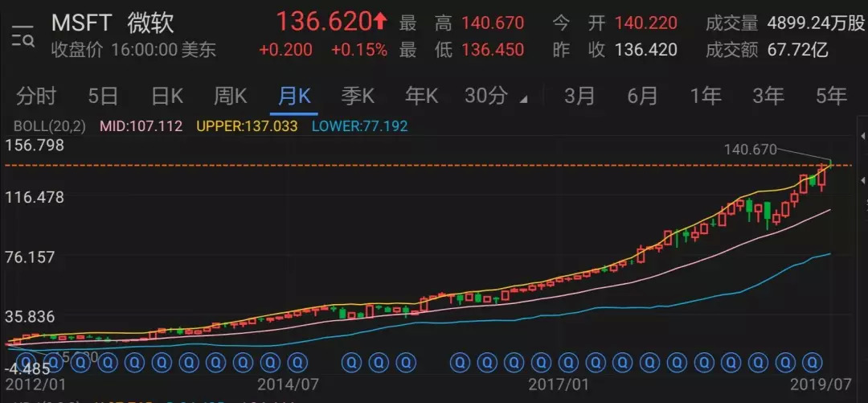Click the 收盘价 16:00:00 美东 status line
Screen dimensions: 868x403
(133, 51)
